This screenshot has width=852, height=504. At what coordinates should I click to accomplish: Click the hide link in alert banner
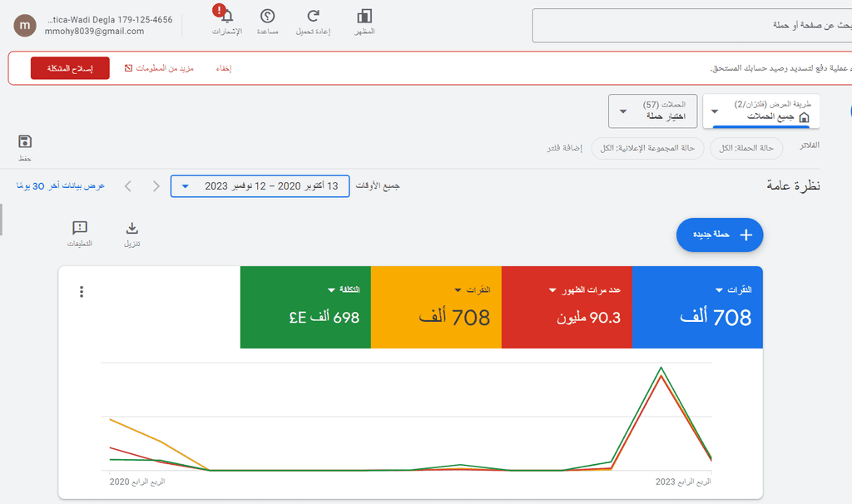click(x=224, y=68)
